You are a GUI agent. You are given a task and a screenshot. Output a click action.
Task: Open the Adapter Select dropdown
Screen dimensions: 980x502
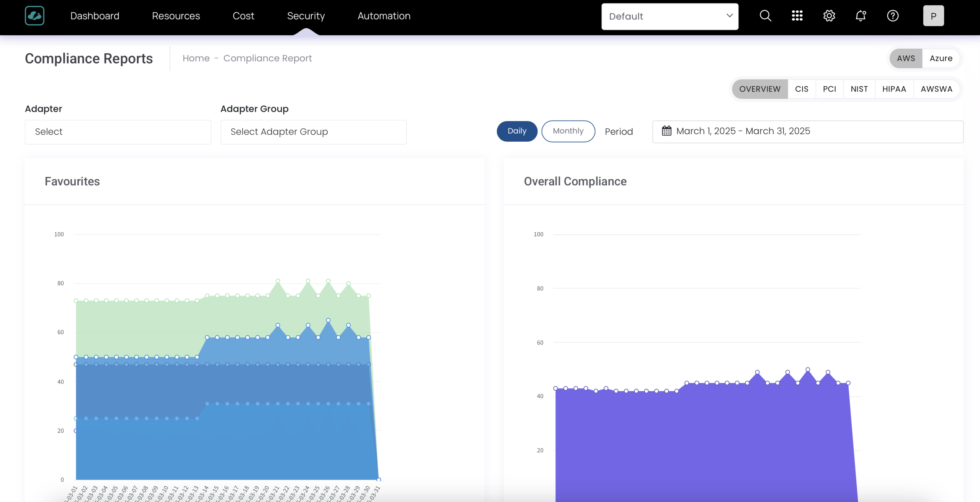click(x=118, y=132)
